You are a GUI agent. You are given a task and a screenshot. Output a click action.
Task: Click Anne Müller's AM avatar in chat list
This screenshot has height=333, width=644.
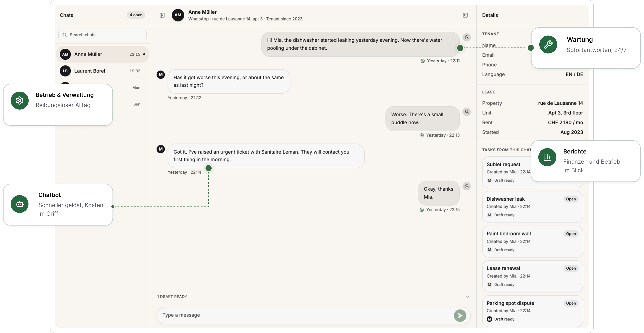pyautogui.click(x=65, y=54)
